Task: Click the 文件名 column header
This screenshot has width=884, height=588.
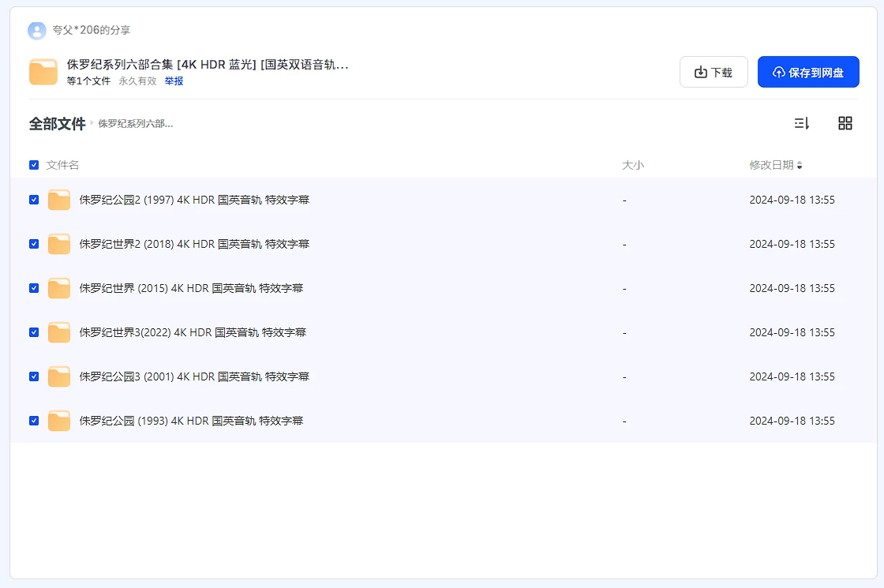Action: point(62,165)
